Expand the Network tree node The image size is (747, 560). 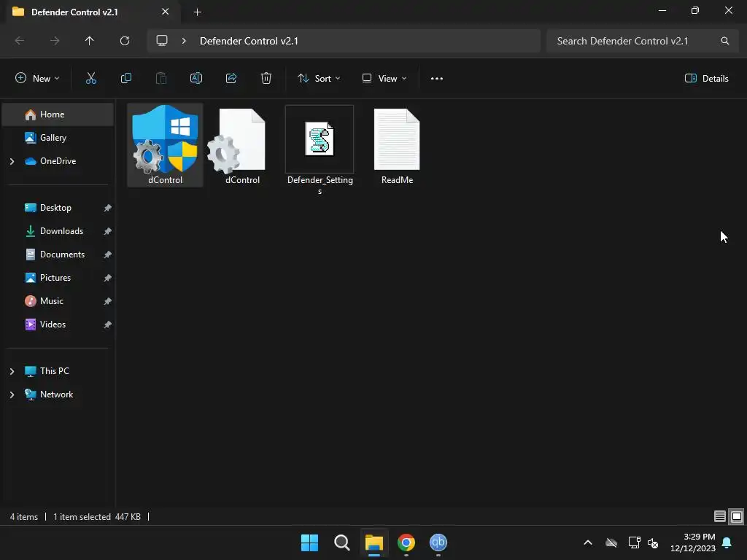[12, 394]
